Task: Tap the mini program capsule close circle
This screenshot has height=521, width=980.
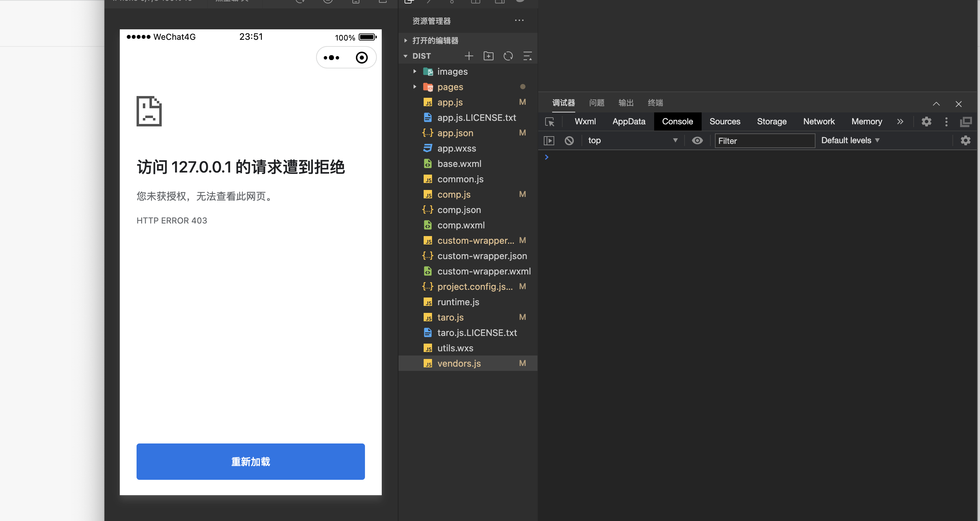Action: pyautogui.click(x=361, y=58)
